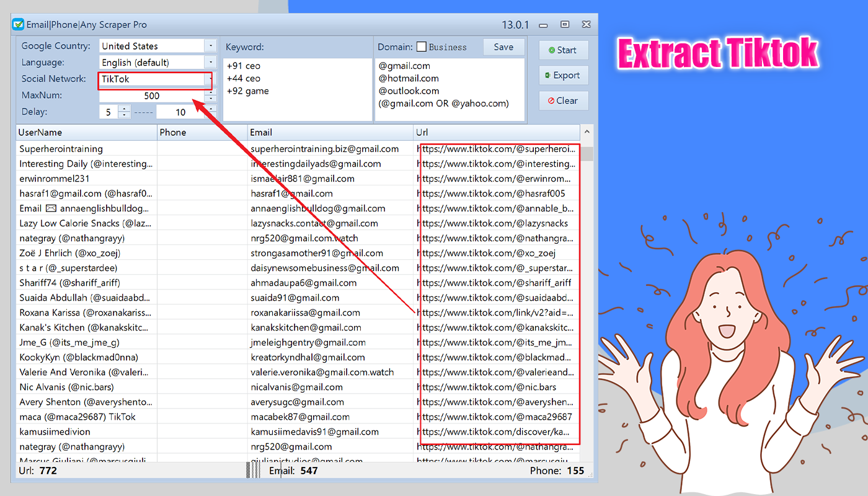Click the URL ending in '@maca29687'
The image size is (868, 496).
point(494,417)
